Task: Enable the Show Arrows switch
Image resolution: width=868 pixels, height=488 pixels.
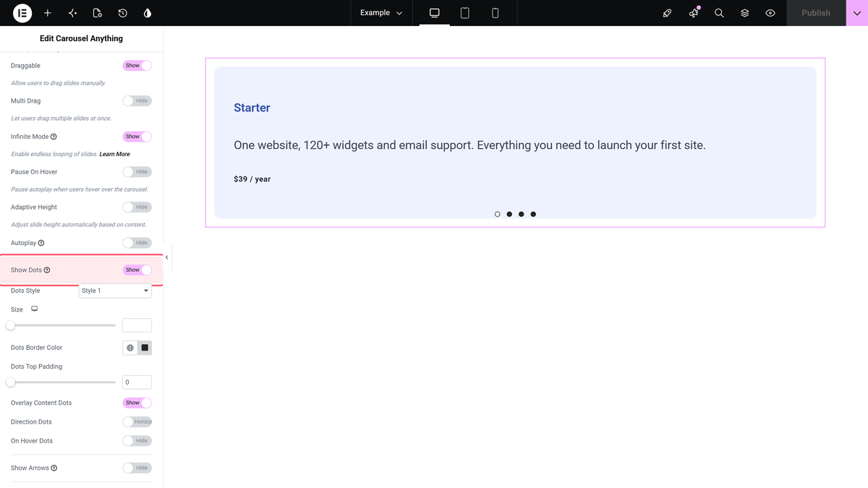Action: point(137,468)
